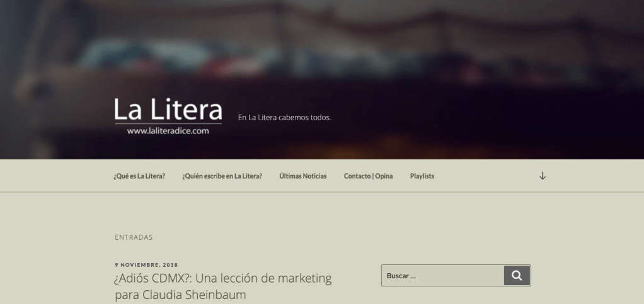The width and height of the screenshot is (644, 304).
Task: Click the underline beneath La Litera logo
Action: click(x=168, y=124)
